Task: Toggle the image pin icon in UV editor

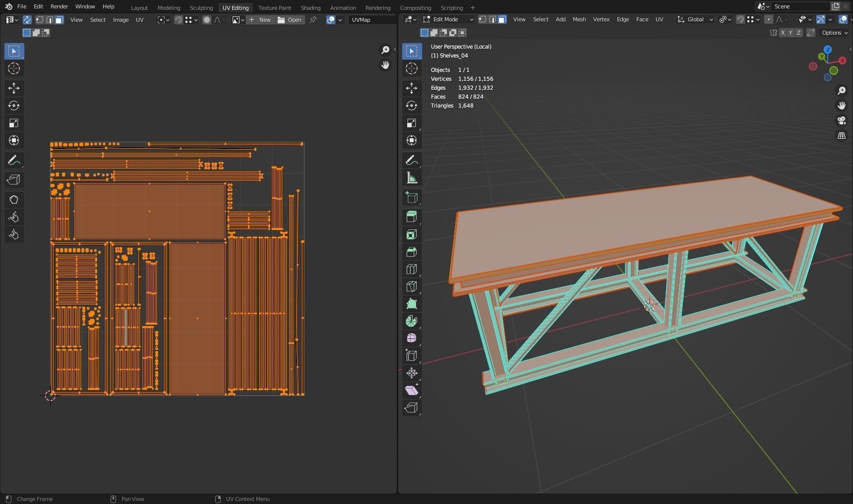Action: point(313,20)
